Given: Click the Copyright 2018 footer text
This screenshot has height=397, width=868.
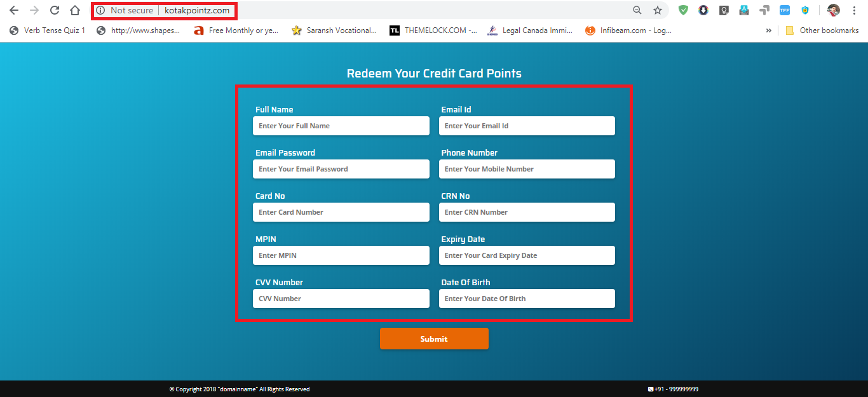Looking at the screenshot, I should click(x=240, y=389).
